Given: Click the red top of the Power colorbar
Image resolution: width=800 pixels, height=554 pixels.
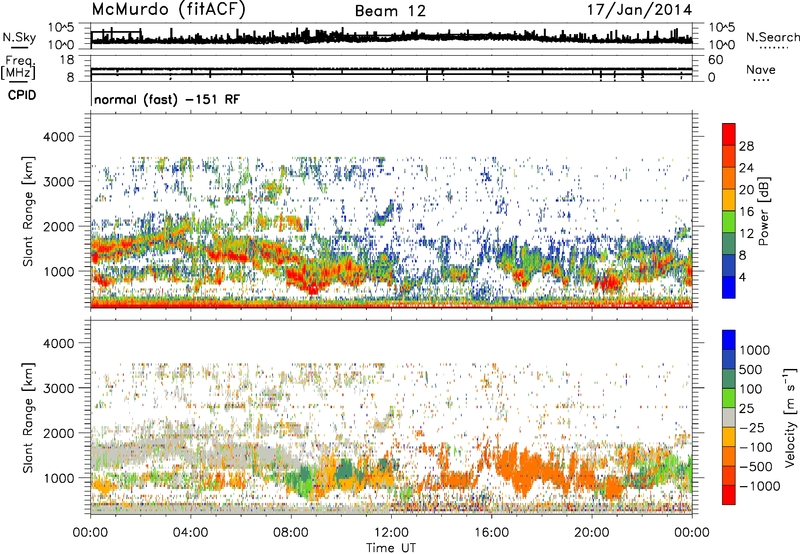Looking at the screenshot, I should click(729, 134).
